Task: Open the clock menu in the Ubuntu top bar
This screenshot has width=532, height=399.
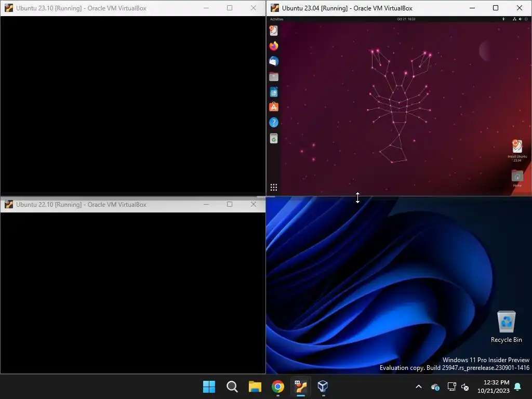Action: coord(406,19)
